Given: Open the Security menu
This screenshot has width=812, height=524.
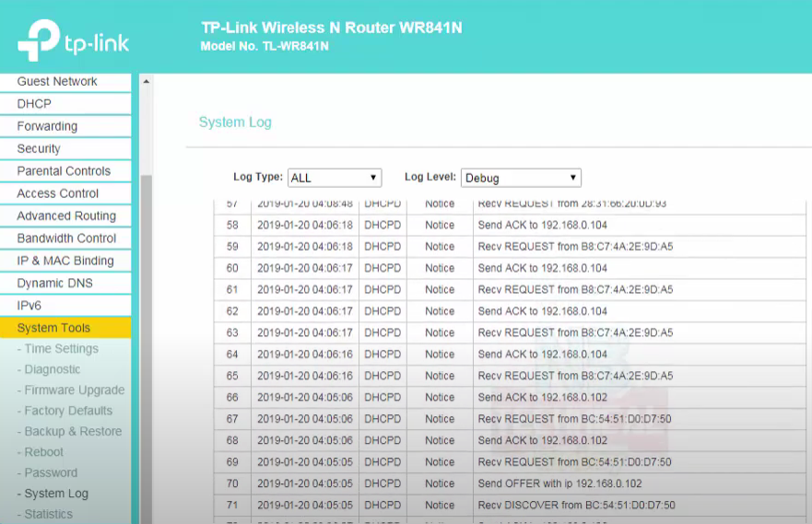Looking at the screenshot, I should point(39,149).
